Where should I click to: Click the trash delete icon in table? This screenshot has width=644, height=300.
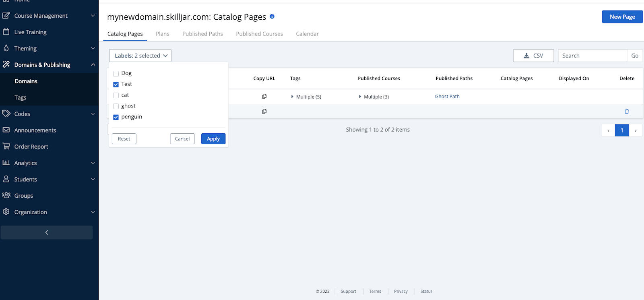pos(627,112)
